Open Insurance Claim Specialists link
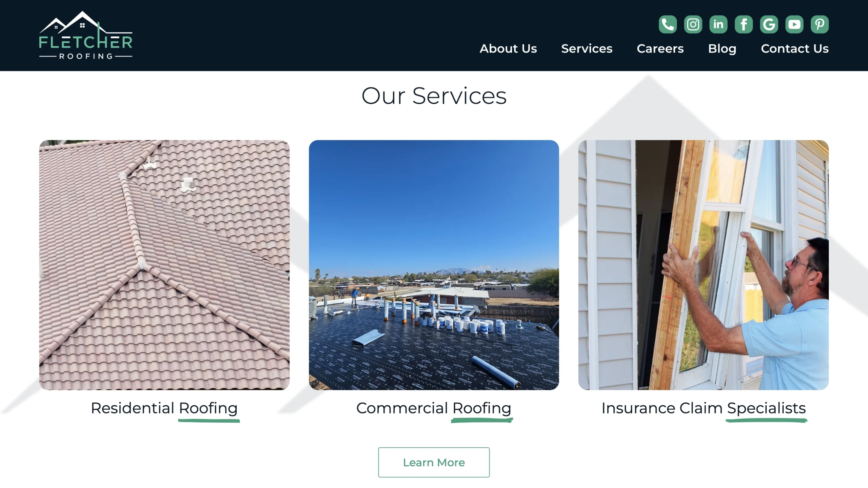 point(704,408)
